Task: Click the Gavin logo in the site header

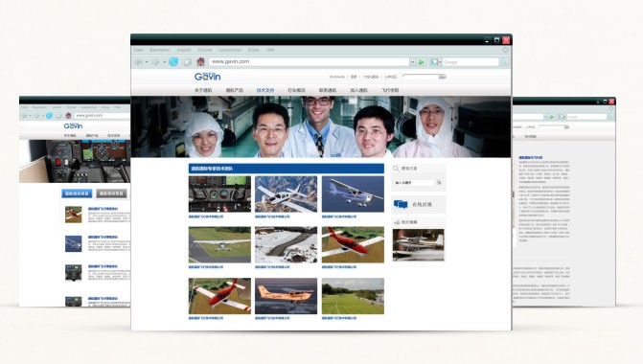Action: pyautogui.click(x=207, y=77)
